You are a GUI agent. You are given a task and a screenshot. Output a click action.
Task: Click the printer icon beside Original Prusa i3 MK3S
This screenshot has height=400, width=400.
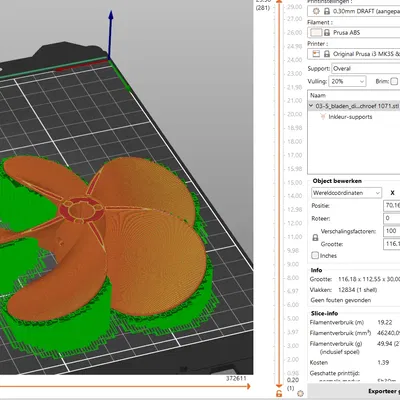(316, 54)
